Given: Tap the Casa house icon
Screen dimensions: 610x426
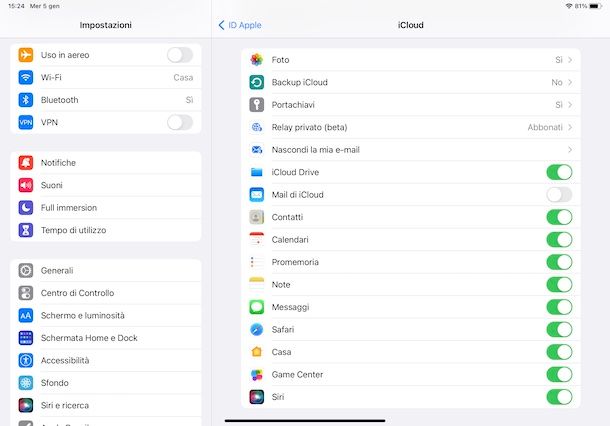Looking at the screenshot, I should (256, 352).
